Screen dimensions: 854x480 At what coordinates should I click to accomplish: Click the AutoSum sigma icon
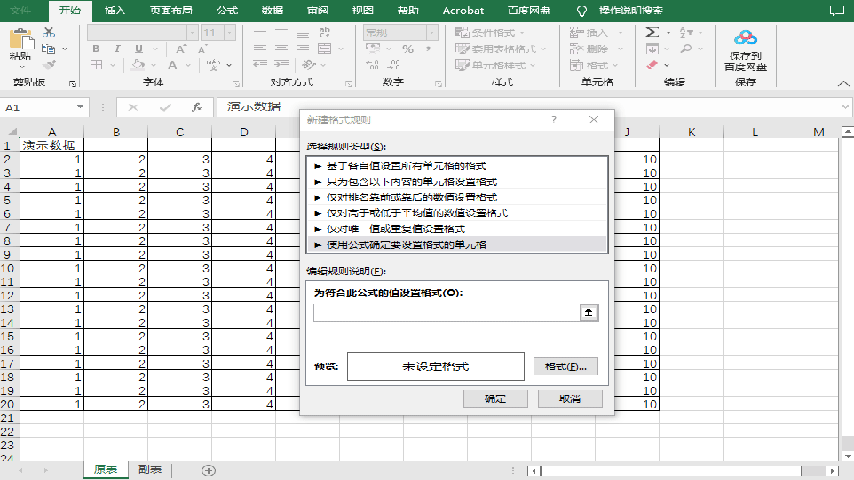click(652, 32)
